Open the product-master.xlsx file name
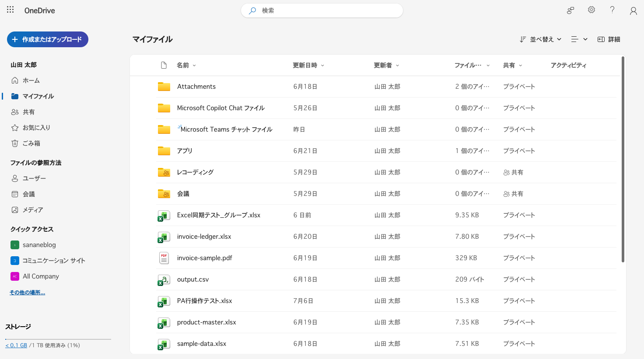This screenshot has width=644, height=359. pyautogui.click(x=206, y=322)
